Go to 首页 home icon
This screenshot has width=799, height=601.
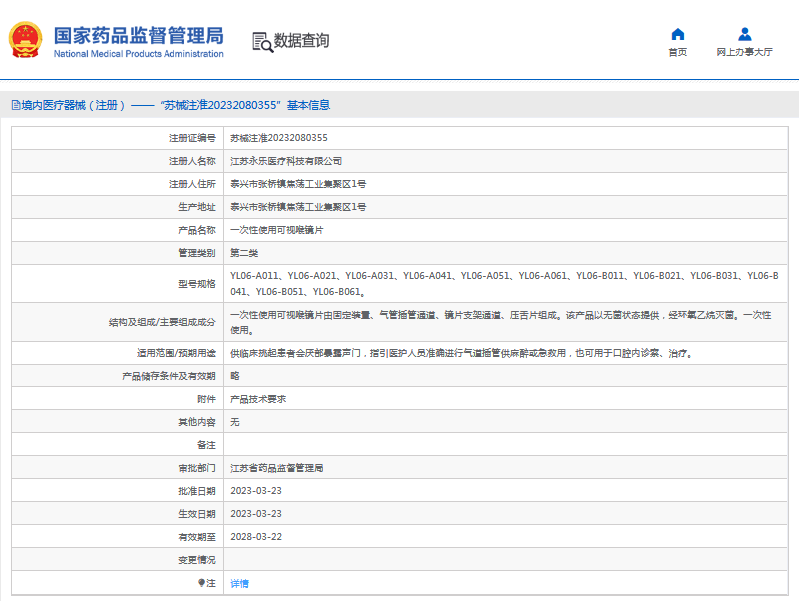pos(678,34)
